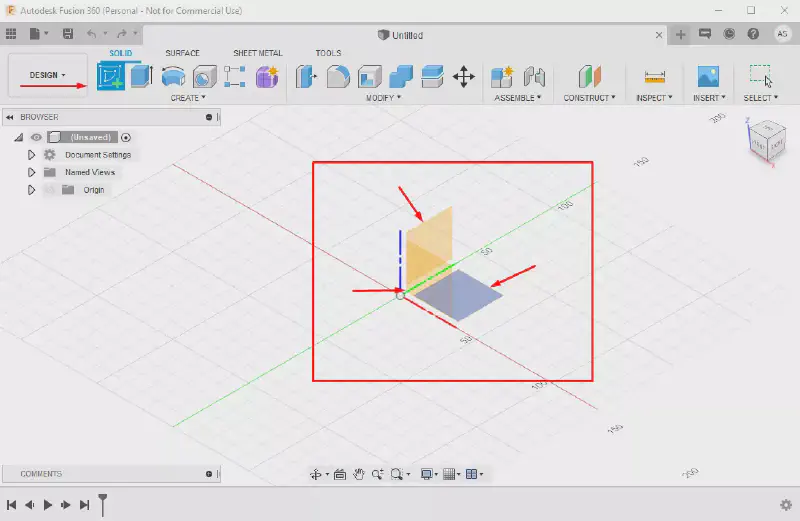Screen dimensions: 800x521
Task: Choose the Revolve tool in Create
Action: pos(173,76)
